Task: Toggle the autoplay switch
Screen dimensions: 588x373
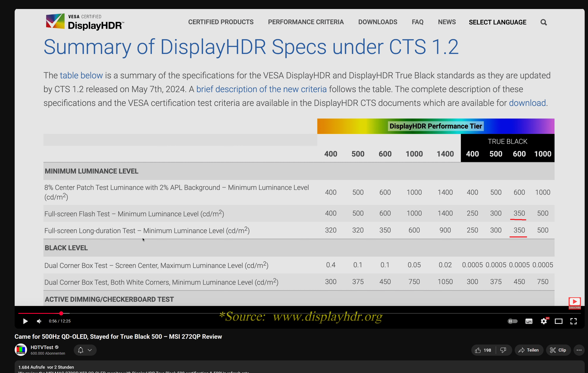Action: (512, 321)
